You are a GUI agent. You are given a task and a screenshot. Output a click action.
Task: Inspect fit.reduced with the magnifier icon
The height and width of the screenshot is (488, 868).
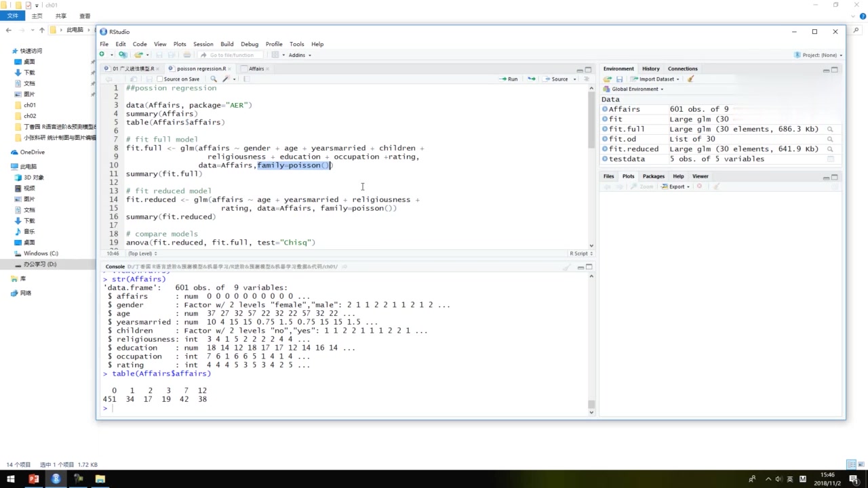pyautogui.click(x=830, y=149)
